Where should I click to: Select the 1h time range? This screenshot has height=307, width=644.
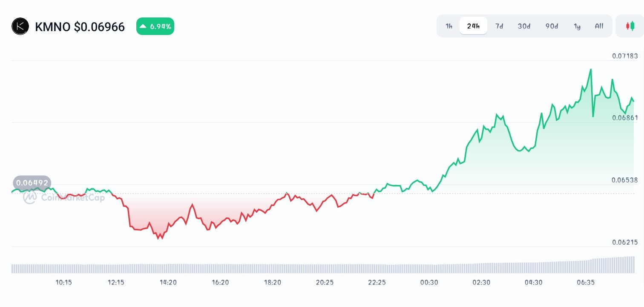click(x=448, y=26)
